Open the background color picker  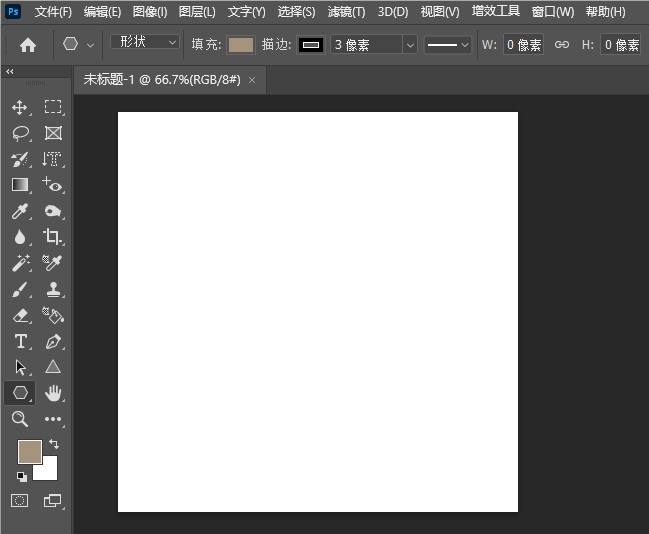[49, 471]
